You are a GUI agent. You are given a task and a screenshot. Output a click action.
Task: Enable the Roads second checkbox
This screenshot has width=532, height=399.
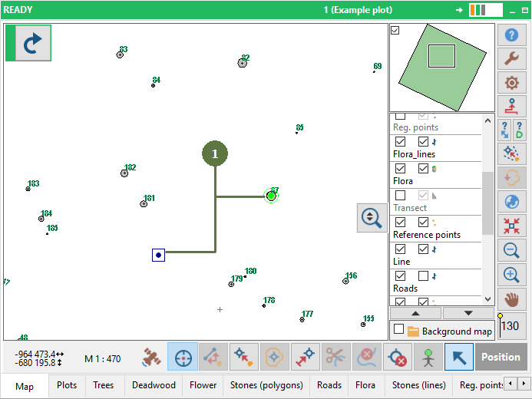(x=423, y=275)
